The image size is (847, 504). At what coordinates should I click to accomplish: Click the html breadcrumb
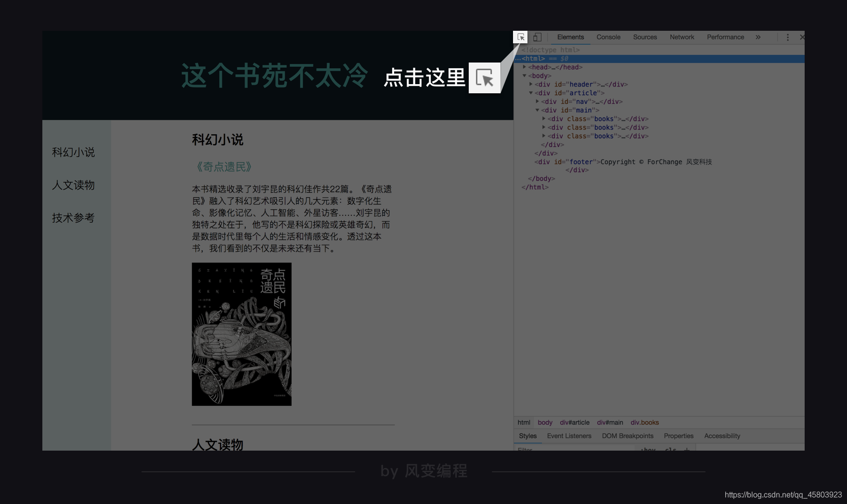(524, 422)
